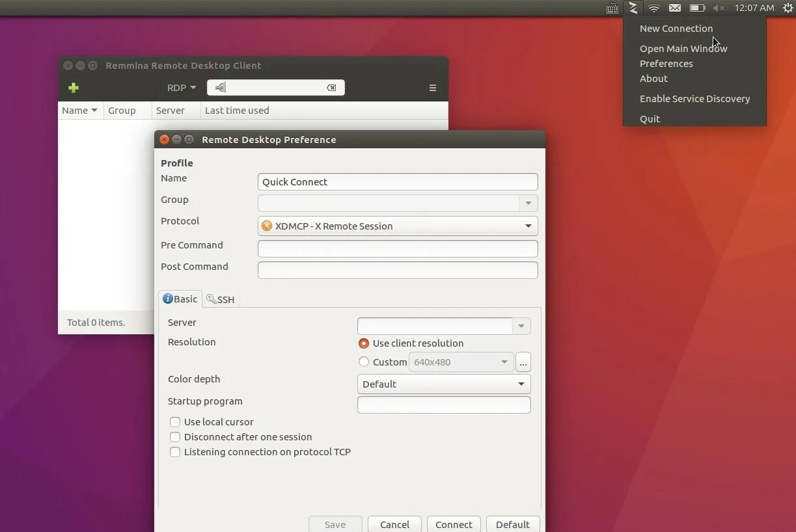Close the Remote Desktop Preference dialog
The height and width of the screenshot is (532, 796).
click(x=164, y=139)
